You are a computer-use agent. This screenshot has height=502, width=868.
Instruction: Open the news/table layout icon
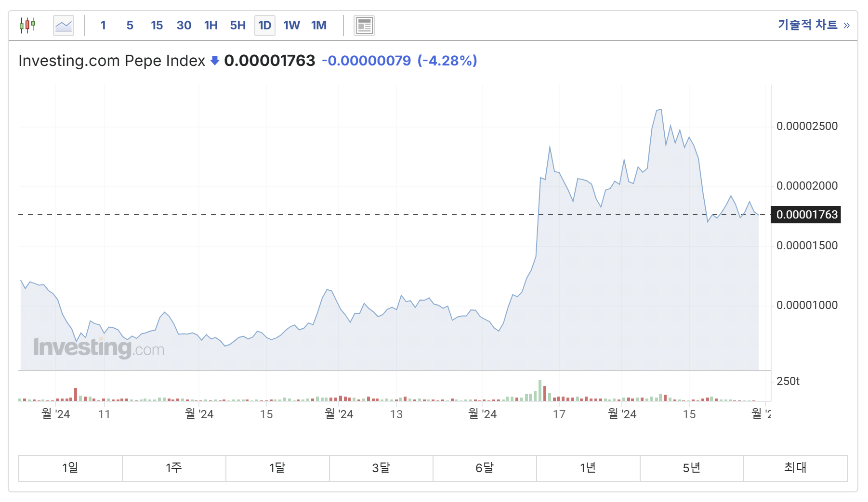click(364, 26)
